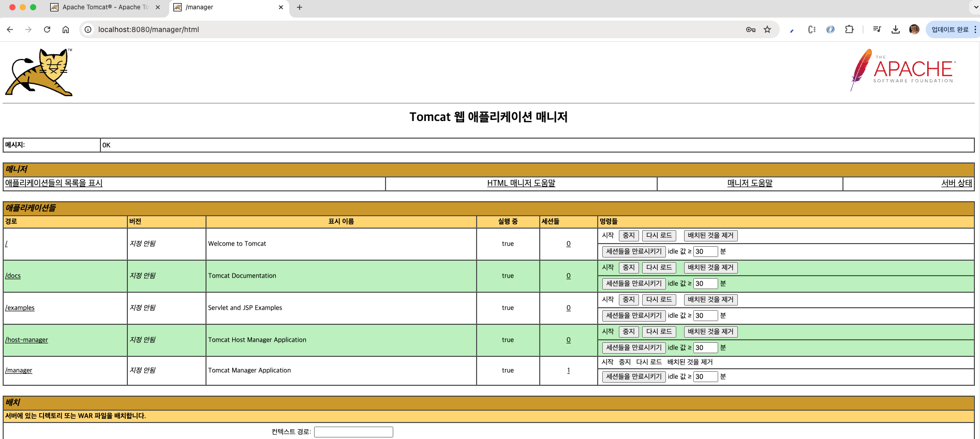Open the /manager path link
The height and width of the screenshot is (439, 980).
point(19,370)
